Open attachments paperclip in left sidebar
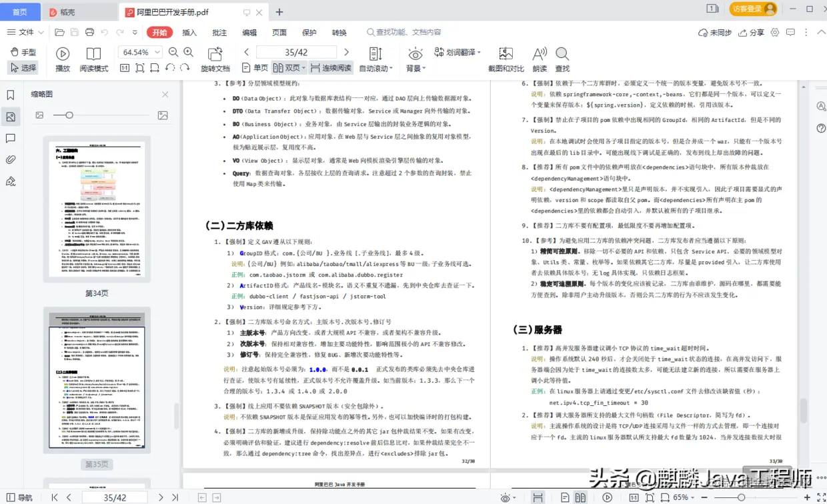Image resolution: width=827 pixels, height=504 pixels. pos(11,159)
